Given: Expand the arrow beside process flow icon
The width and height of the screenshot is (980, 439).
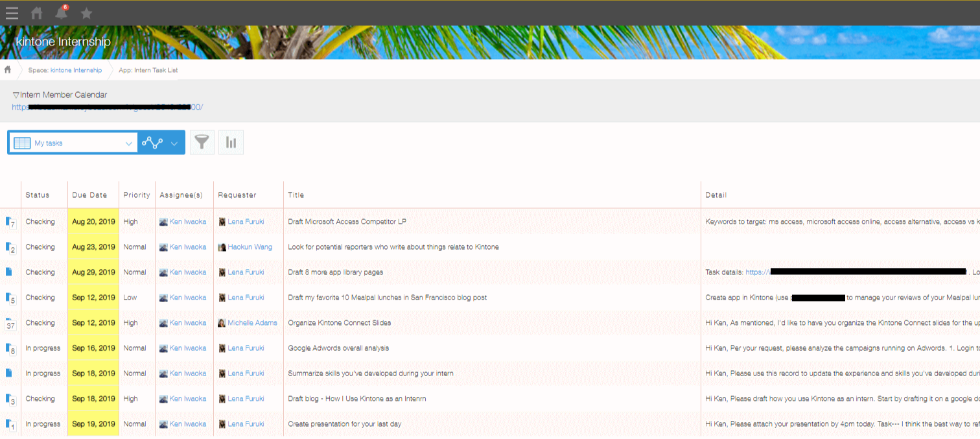Looking at the screenshot, I should pos(174,143).
